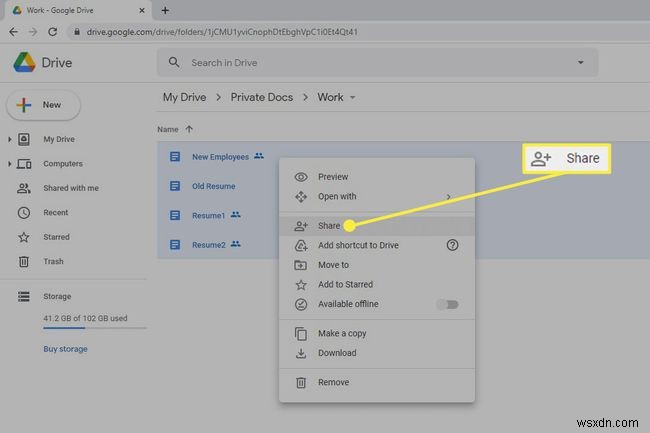Click the My Drive sidebar icon
Screen dimensions: 650x433
coord(24,139)
